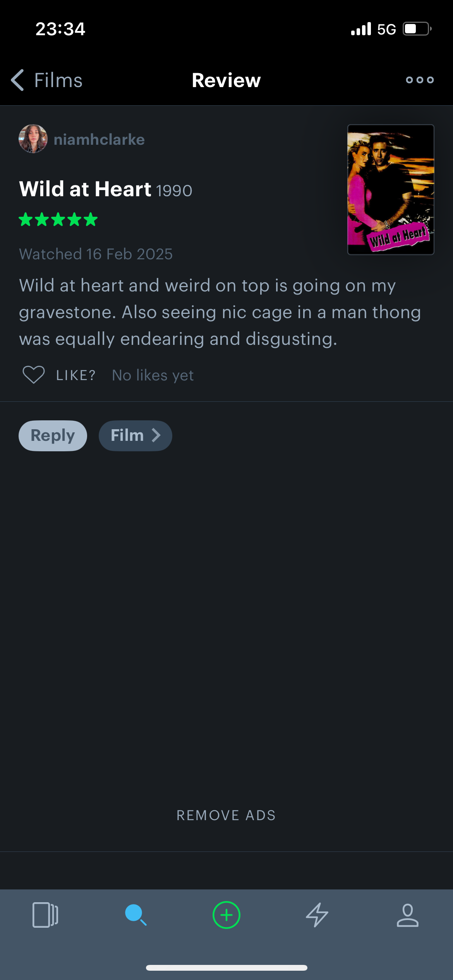Tap No likes yet text
The width and height of the screenshot is (453, 980).
click(153, 375)
